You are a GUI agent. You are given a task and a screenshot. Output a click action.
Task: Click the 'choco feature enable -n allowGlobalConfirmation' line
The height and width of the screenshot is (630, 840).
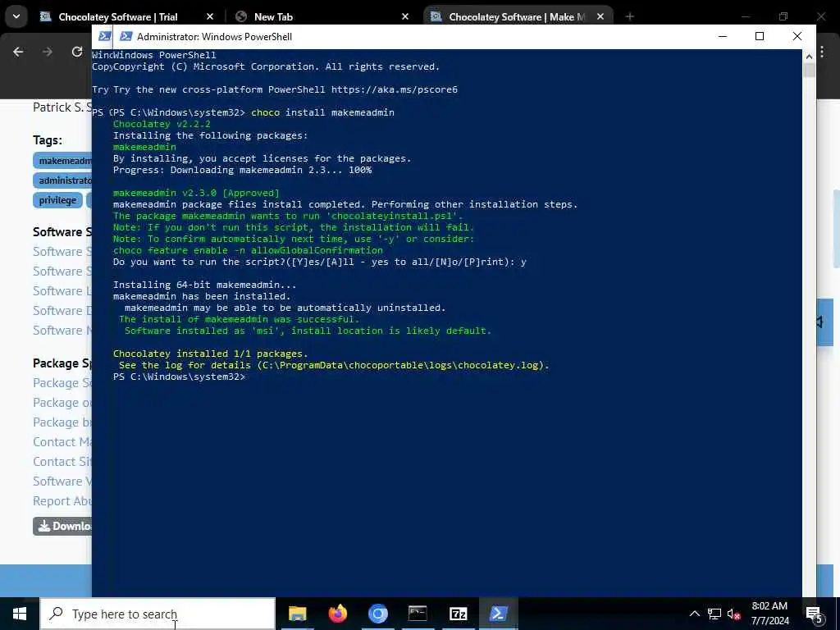248,250
